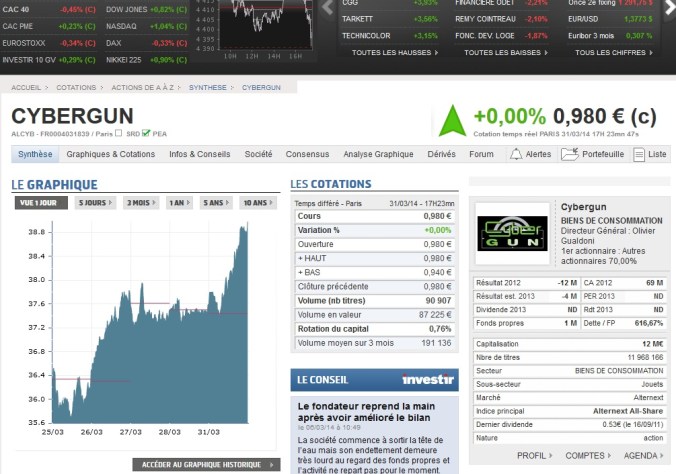Screen dimensions: 676x474
Task: Click the Investir logo in Le Conseil
Action: click(428, 379)
